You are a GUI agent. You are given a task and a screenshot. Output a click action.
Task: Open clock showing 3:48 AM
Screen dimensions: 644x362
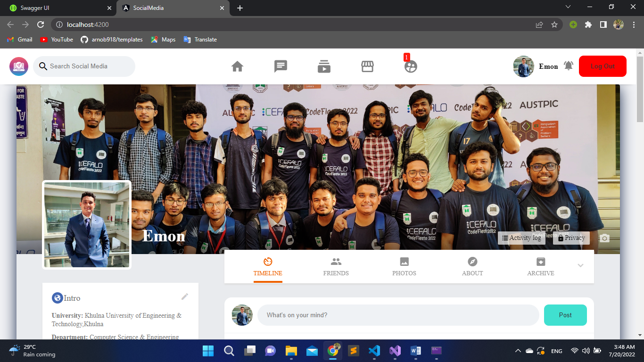(x=622, y=351)
